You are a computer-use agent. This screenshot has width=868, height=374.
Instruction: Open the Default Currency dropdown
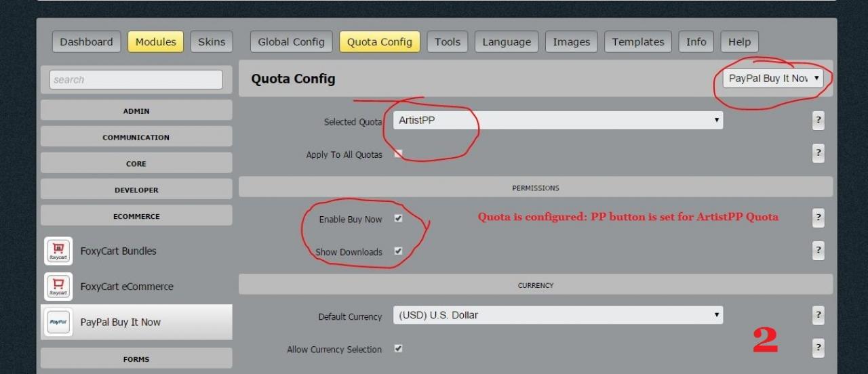pos(558,315)
